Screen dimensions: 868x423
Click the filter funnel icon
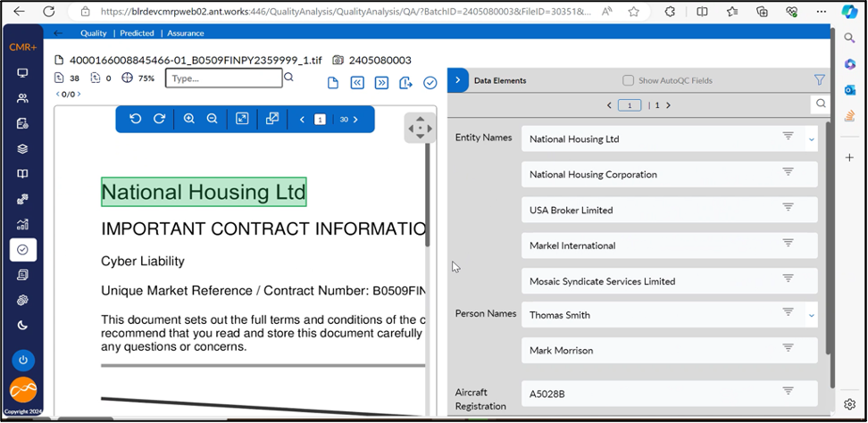tap(820, 79)
